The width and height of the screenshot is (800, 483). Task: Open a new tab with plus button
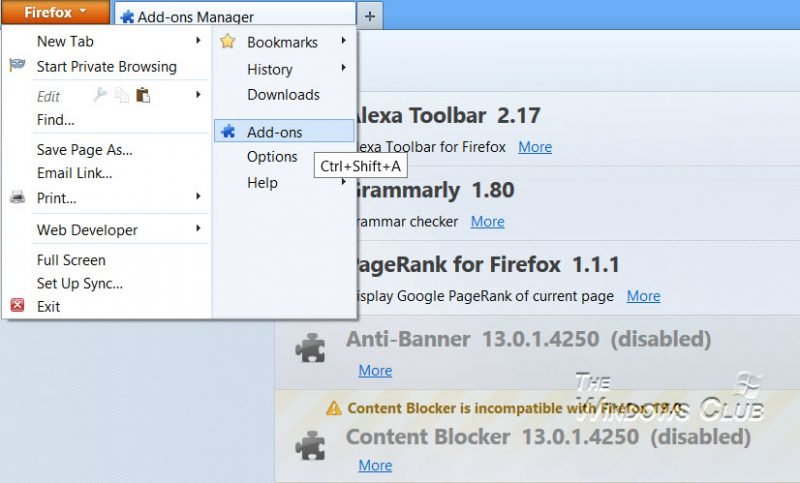370,16
